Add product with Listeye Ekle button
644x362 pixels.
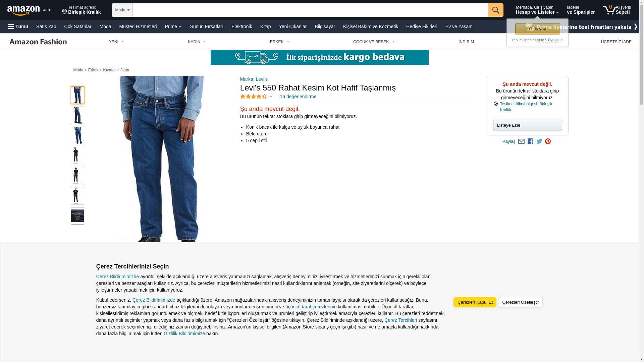pyautogui.click(x=527, y=125)
